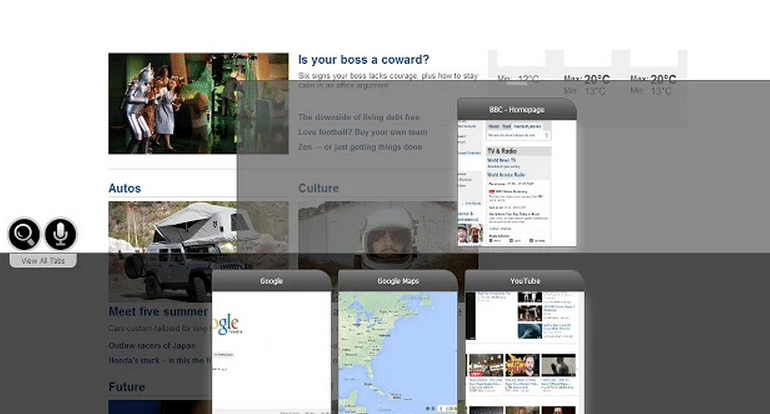Open the Google Maps map preview thumbnail
This screenshot has width=770, height=414.
tap(398, 353)
